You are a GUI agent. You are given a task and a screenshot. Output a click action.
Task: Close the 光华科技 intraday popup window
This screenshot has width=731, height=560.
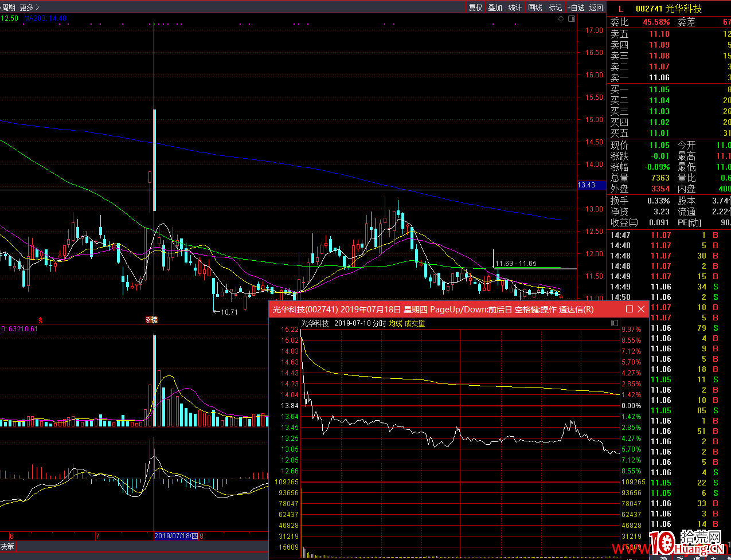click(x=641, y=309)
